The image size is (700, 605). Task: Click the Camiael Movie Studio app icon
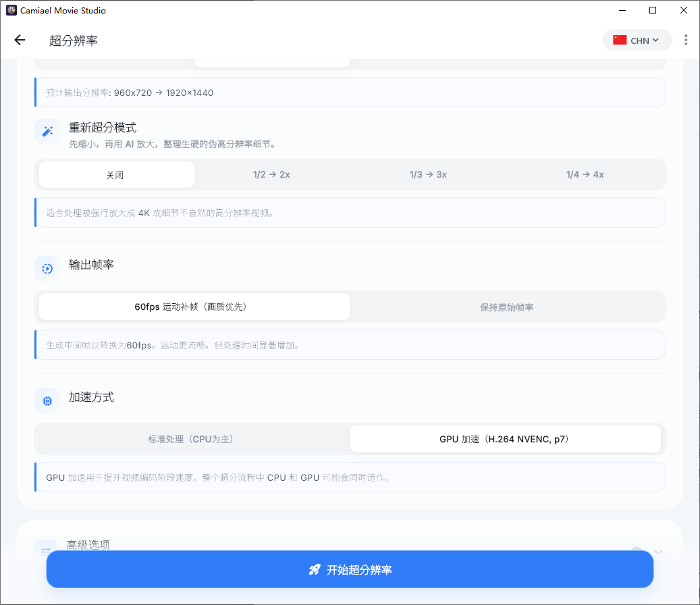[11, 10]
